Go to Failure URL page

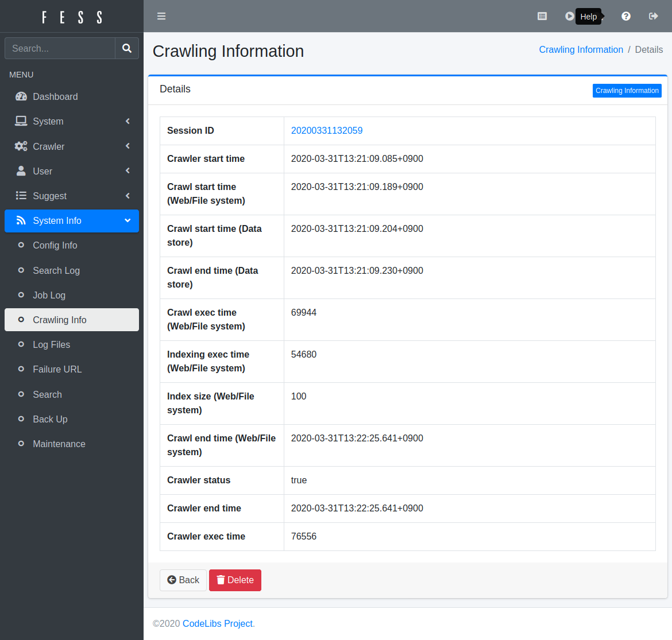(57, 369)
